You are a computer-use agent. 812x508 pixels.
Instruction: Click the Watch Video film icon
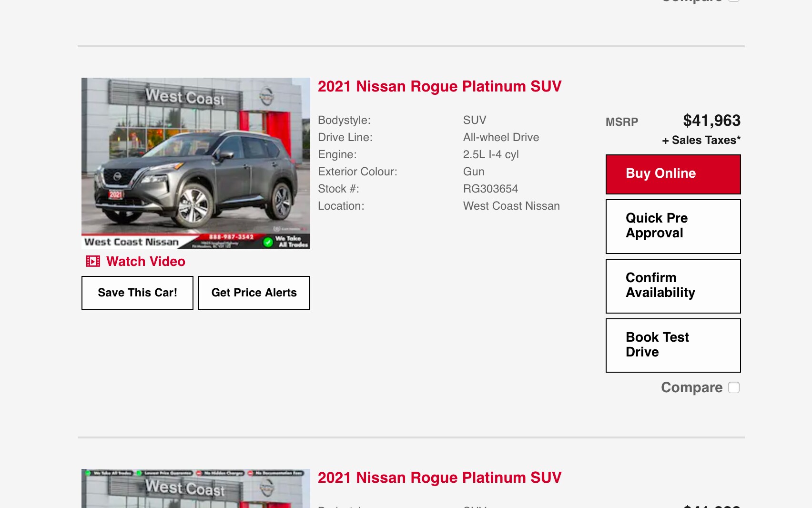tap(93, 261)
